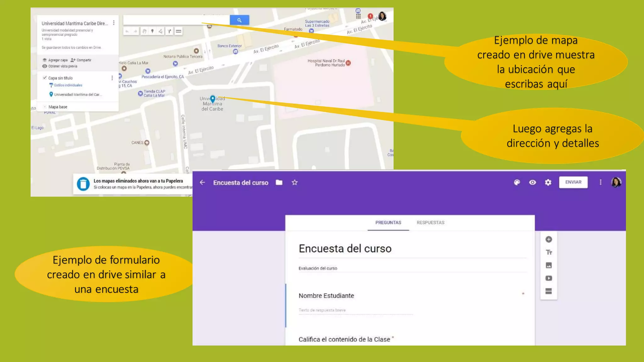Open the color palette theme icon
This screenshot has width=644, height=362.
tap(517, 182)
